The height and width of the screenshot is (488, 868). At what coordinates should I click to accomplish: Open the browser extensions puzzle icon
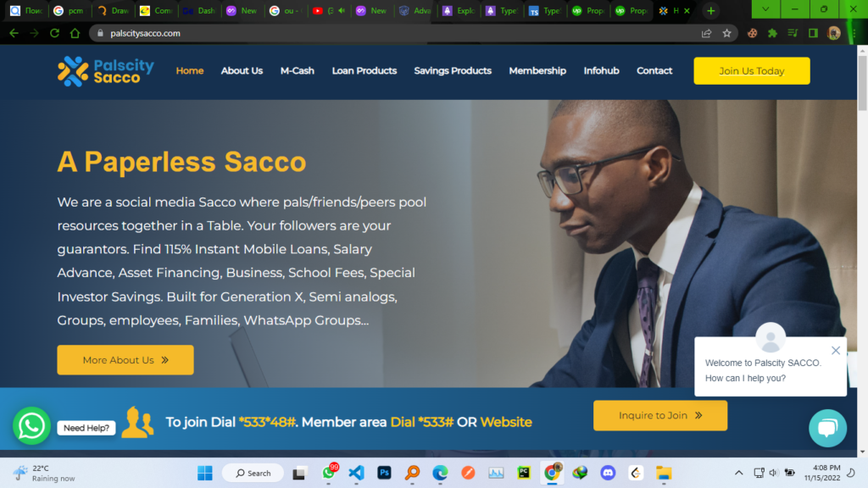point(772,33)
